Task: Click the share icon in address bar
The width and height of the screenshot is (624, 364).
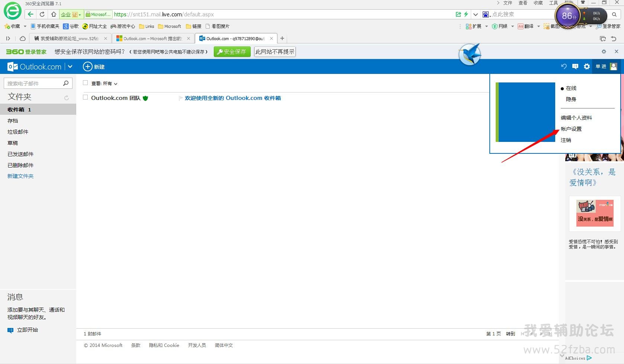Action: tap(459, 14)
